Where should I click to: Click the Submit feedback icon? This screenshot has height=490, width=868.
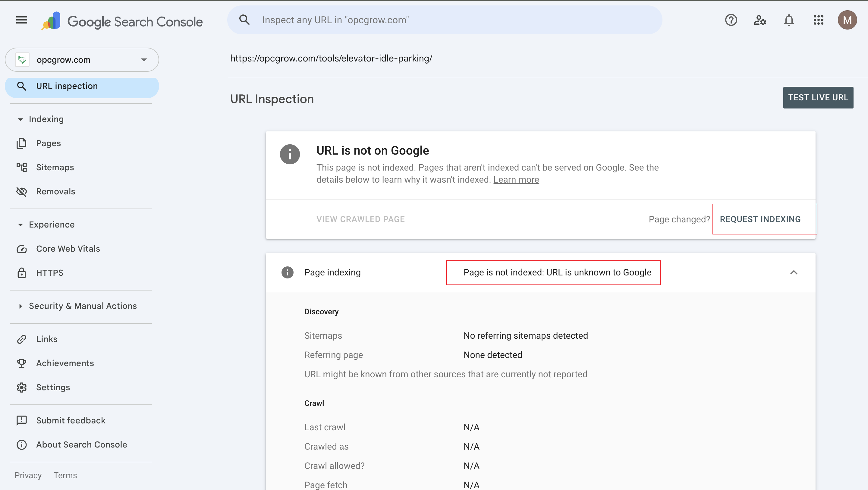(22, 420)
